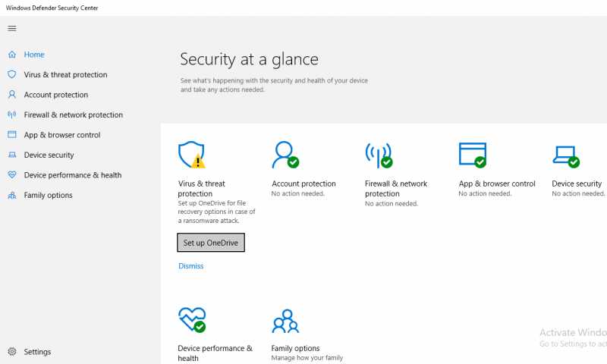
Task: Click 'Manage how your family' description text
Action: click(x=307, y=358)
